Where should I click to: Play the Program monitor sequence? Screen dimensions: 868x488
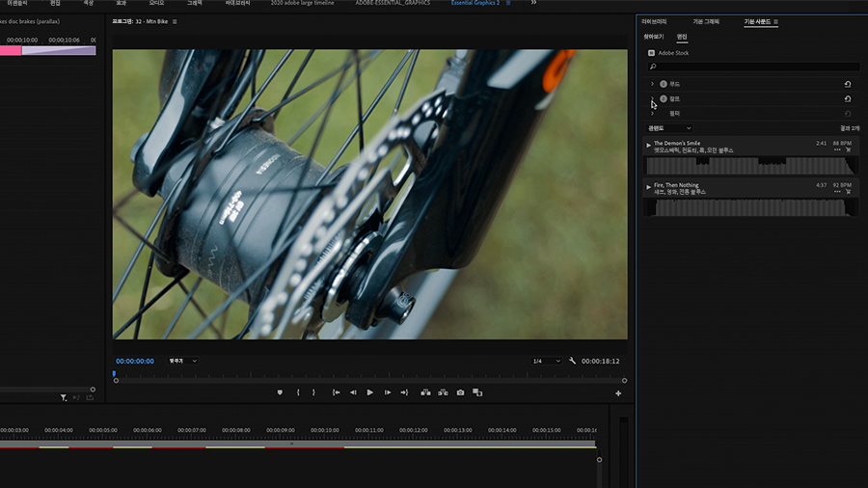[369, 393]
